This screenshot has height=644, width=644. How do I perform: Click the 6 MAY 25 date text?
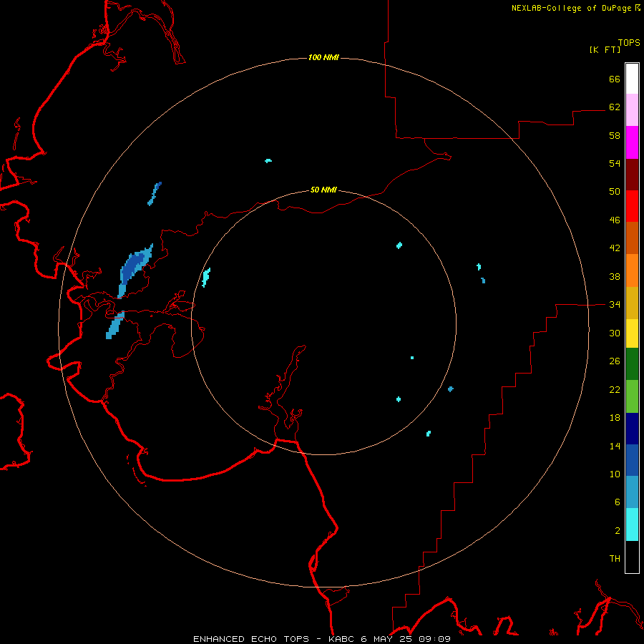(x=386, y=639)
